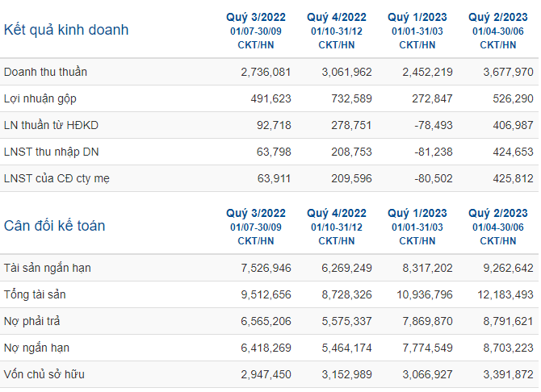Image resolution: width=541 pixels, height=392 pixels.
Task: Click liabilities value 6,565,206
Action: pos(266,321)
